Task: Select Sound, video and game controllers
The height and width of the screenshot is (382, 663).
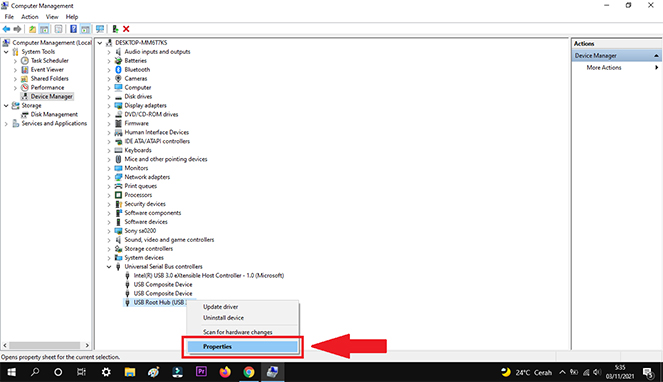Action: 169,239
